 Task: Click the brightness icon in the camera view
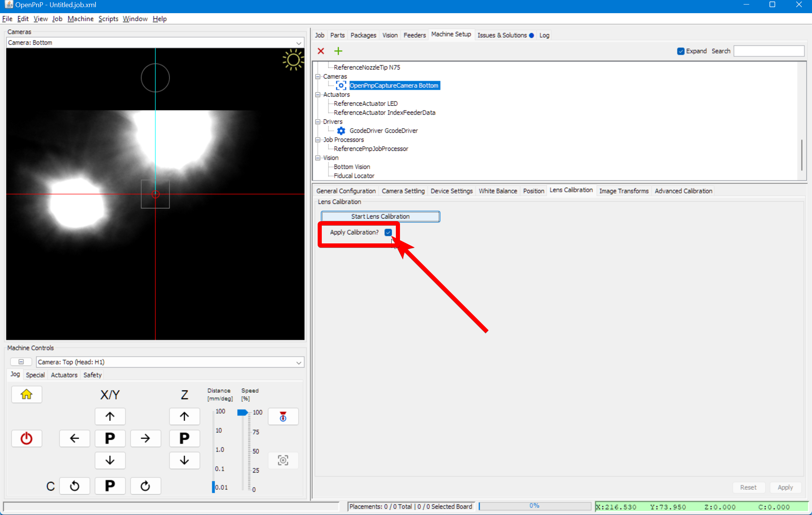tap(293, 59)
